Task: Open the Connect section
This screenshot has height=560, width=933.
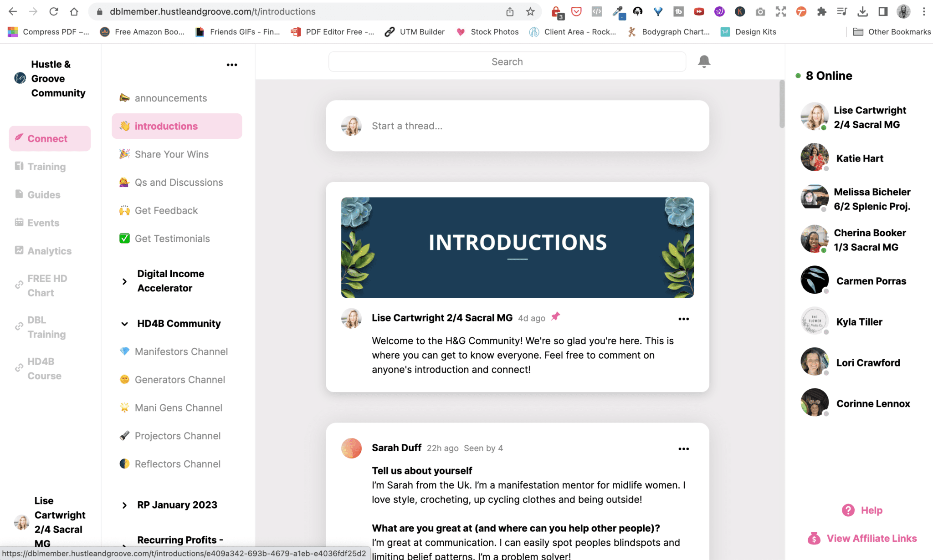Action: tap(50, 138)
